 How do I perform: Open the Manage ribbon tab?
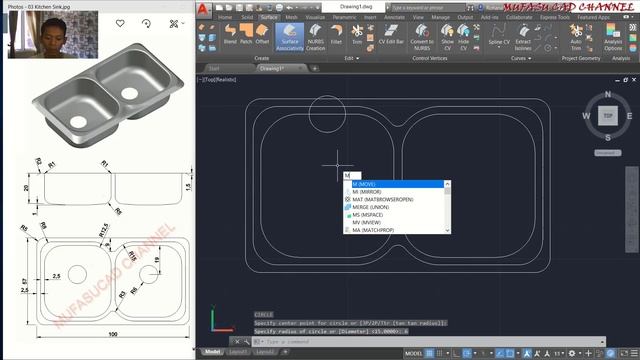click(440, 17)
